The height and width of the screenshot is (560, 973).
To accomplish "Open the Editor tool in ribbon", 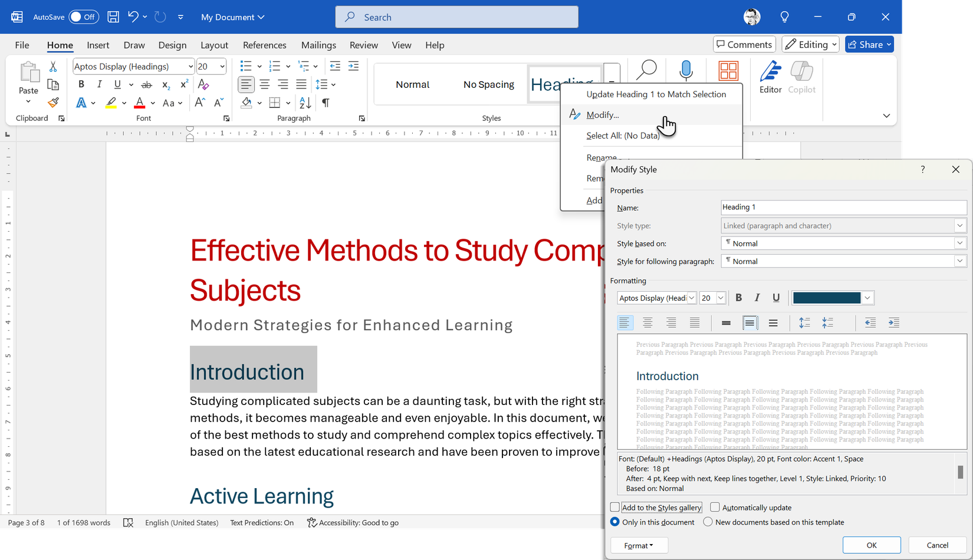I will coord(770,77).
